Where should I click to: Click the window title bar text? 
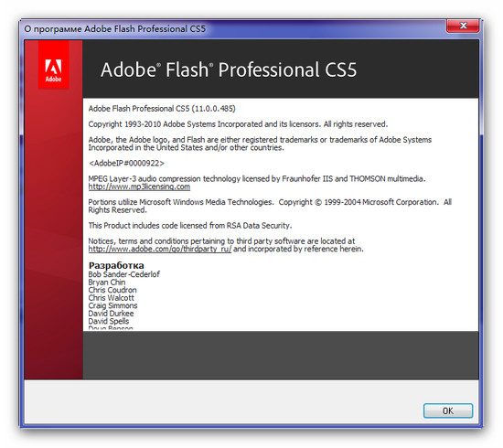(115, 29)
